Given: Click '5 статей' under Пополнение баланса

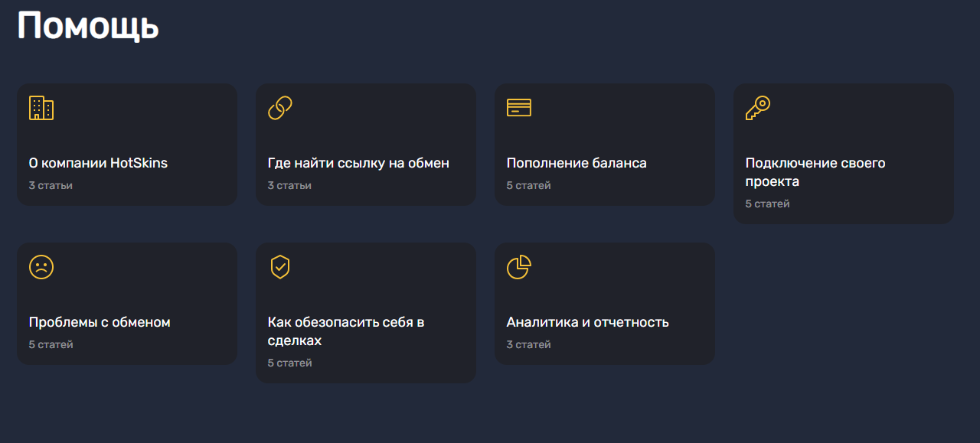Looking at the screenshot, I should pos(529,185).
